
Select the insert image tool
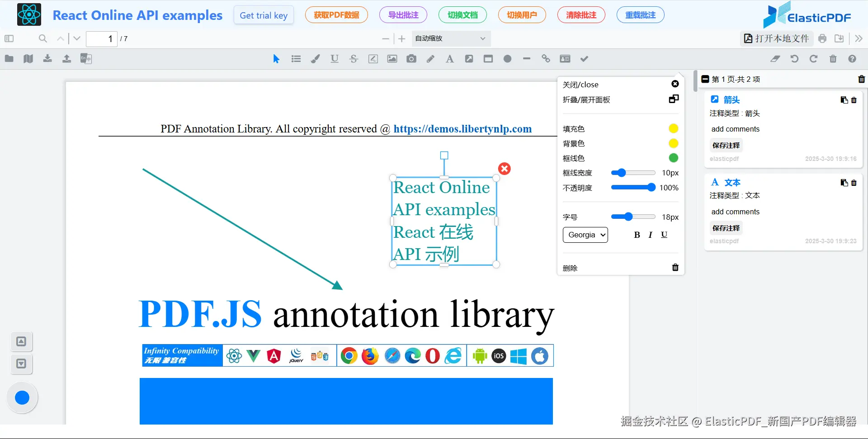tap(392, 59)
